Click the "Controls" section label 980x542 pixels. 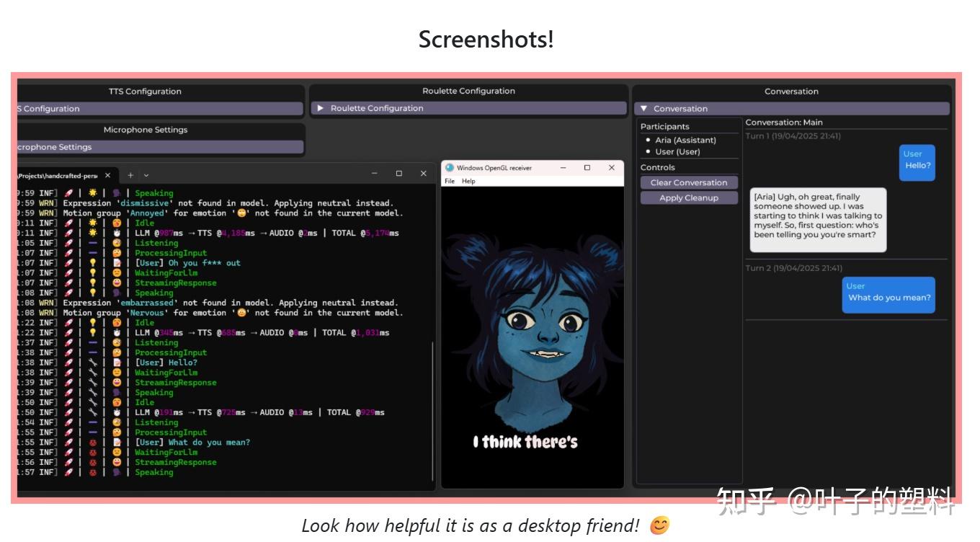(658, 167)
